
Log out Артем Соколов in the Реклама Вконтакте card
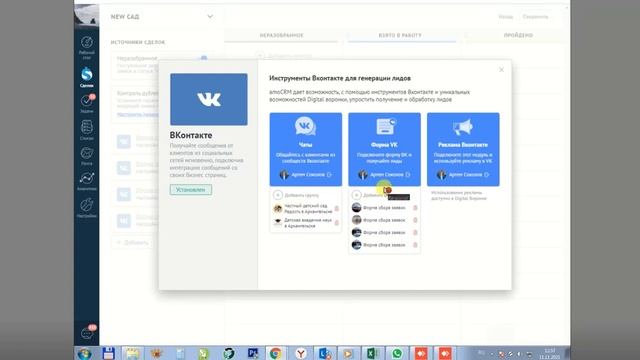tap(487, 175)
